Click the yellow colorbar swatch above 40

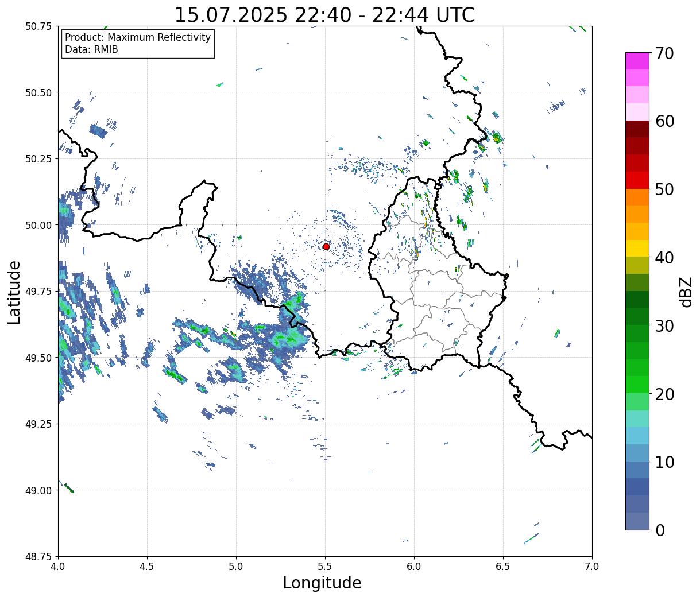point(637,248)
